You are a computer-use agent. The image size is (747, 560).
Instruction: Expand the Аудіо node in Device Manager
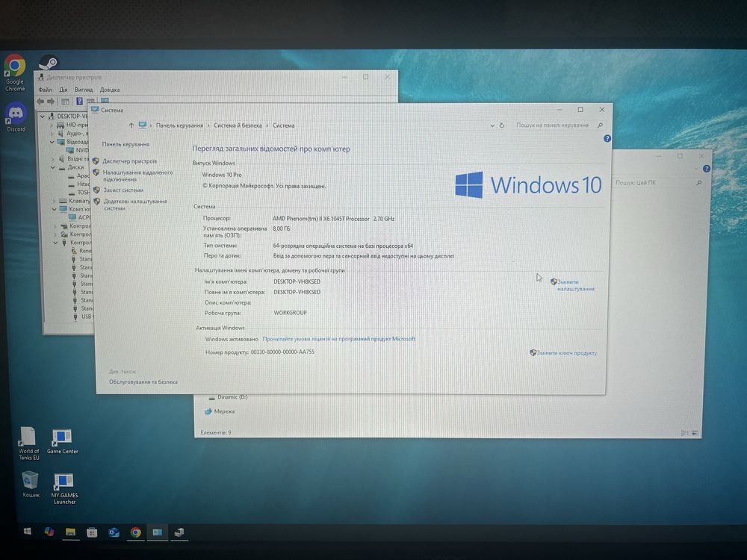[52, 134]
